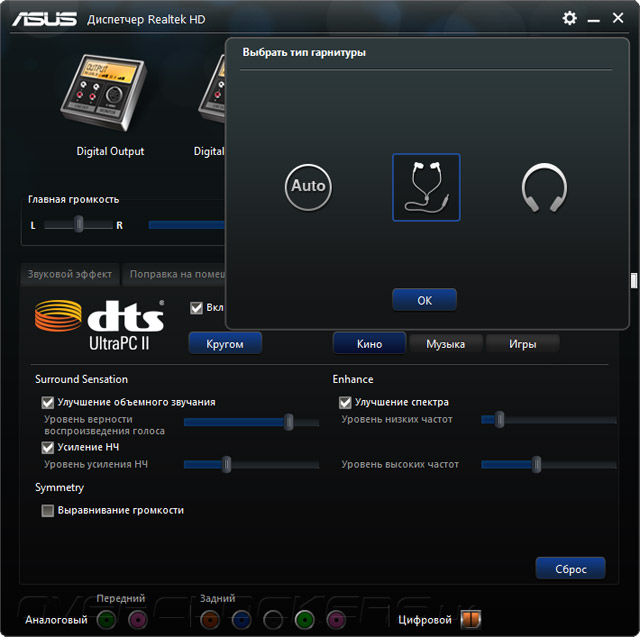
Task: Click the Цифровой digital connector icon
Action: (471, 619)
